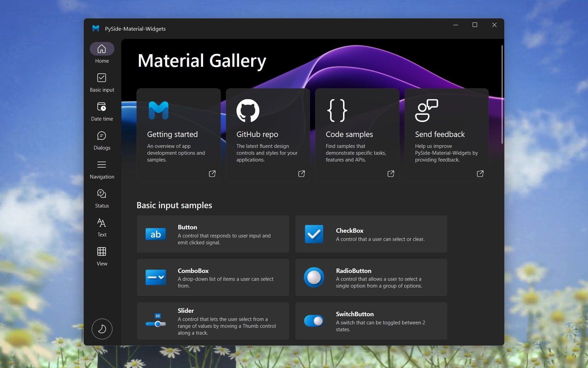This screenshot has width=588, height=368.
Task: Open the external link on Send feedback card
Action: [480, 174]
